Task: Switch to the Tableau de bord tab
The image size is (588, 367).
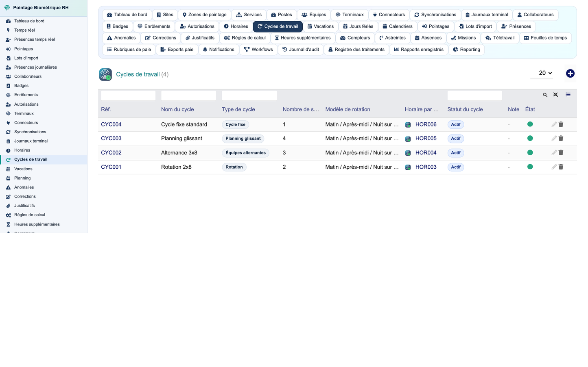Action: [x=127, y=15]
